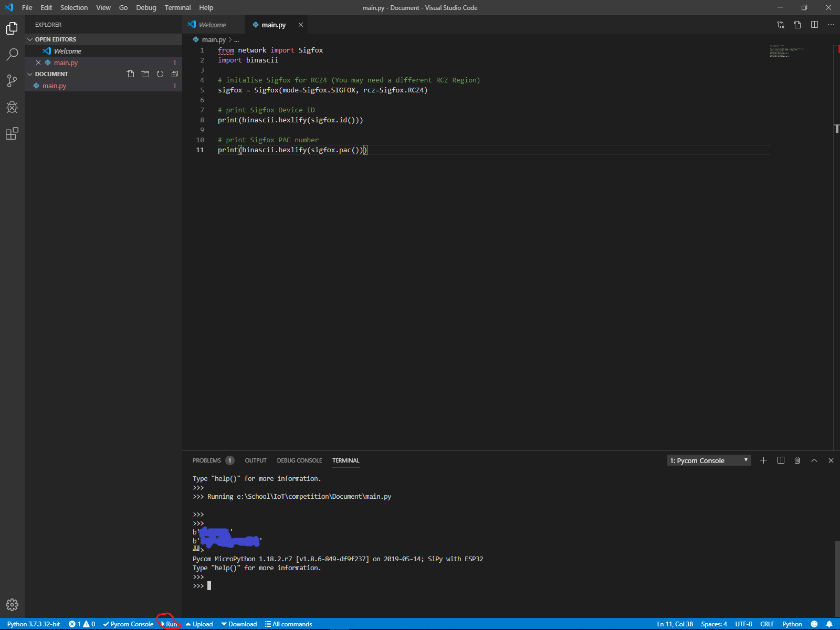The image size is (840, 630).
Task: Collapse the Document folder section
Action: pos(30,74)
